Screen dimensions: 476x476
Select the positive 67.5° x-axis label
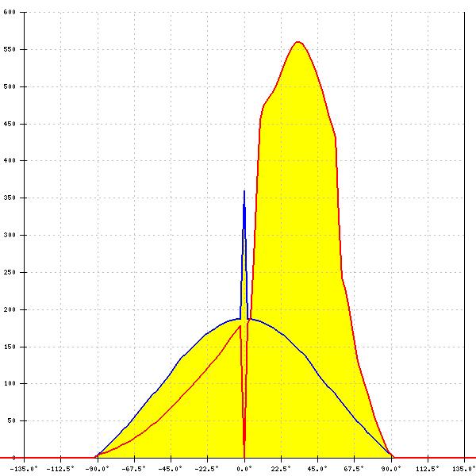click(354, 469)
